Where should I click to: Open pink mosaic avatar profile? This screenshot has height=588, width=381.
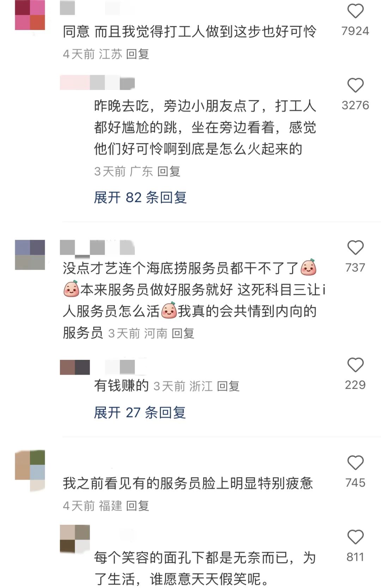pos(30,15)
